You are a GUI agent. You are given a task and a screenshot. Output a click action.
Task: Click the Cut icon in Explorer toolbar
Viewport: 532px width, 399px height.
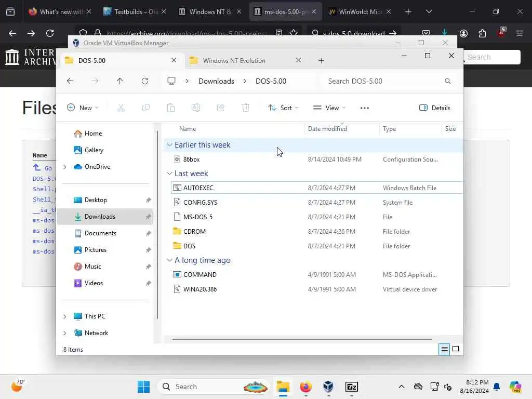coord(121,108)
